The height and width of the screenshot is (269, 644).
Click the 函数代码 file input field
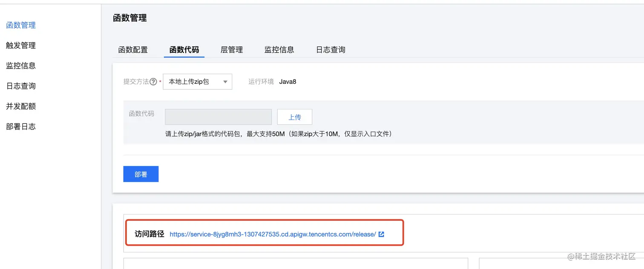point(218,117)
